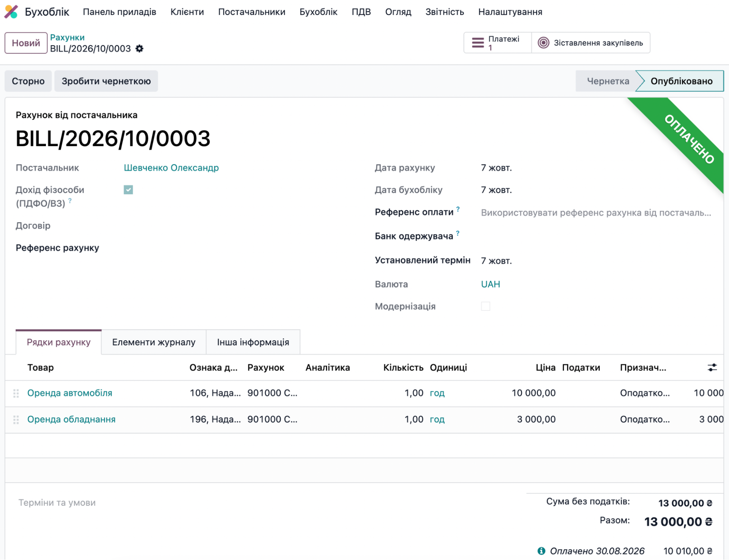This screenshot has height=560, width=729.
Task: Open the Звітність menu
Action: [x=445, y=12]
